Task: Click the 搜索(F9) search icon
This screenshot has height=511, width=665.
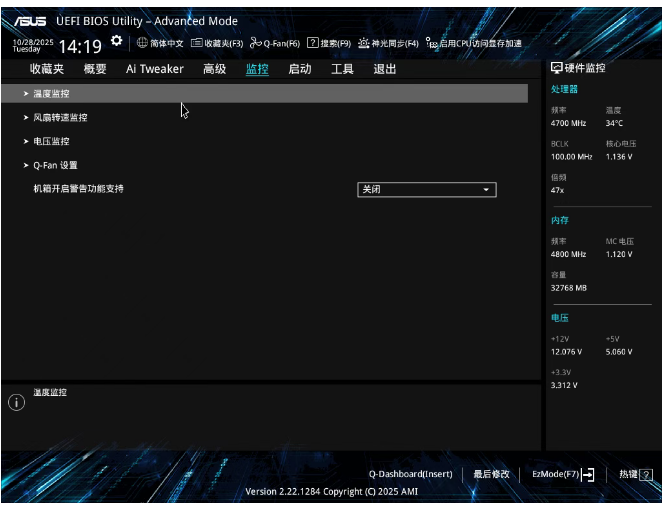Action: (x=313, y=43)
